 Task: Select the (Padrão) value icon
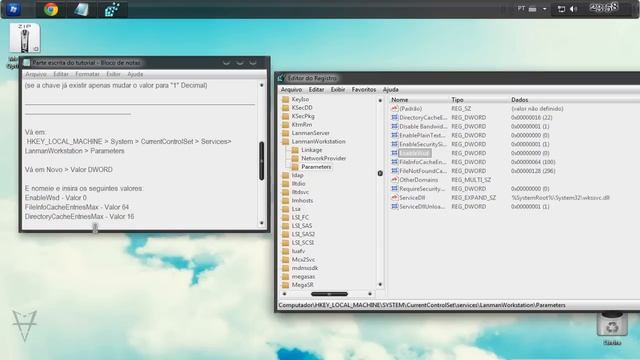click(395, 109)
